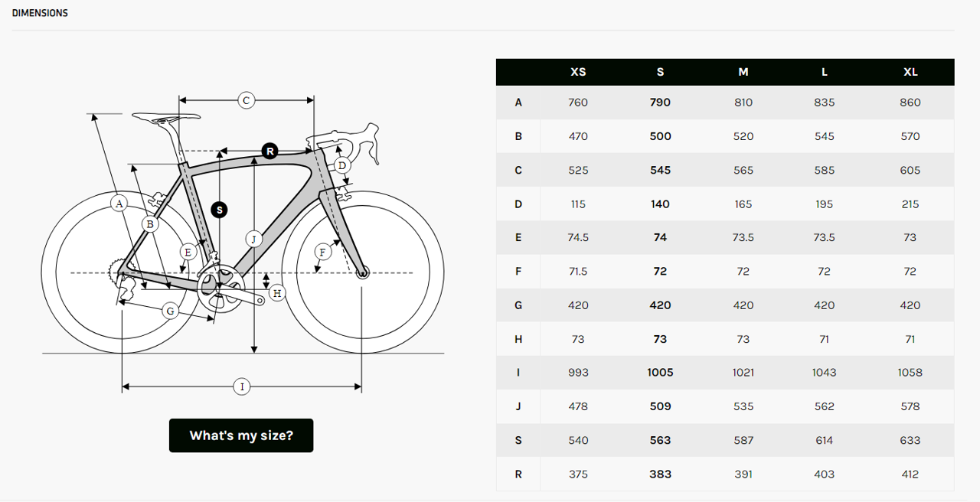Image resolution: width=980 pixels, height=502 pixels.
Task: Click the DIMENSIONS section heading
Action: point(40,13)
